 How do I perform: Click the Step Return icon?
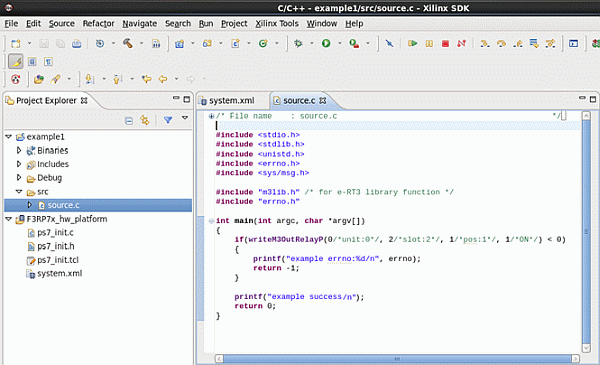tap(518, 44)
